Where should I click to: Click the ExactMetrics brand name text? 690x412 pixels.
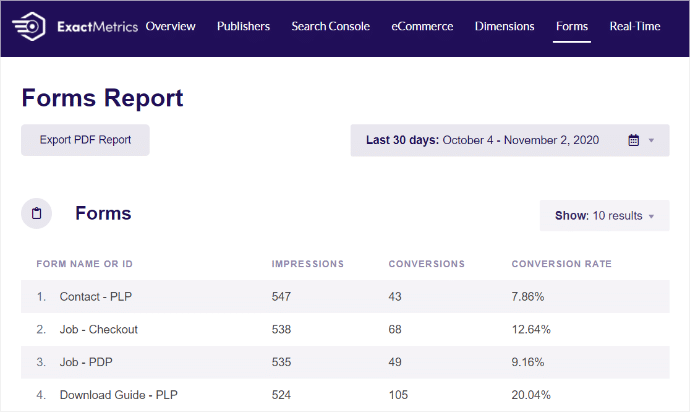98,27
